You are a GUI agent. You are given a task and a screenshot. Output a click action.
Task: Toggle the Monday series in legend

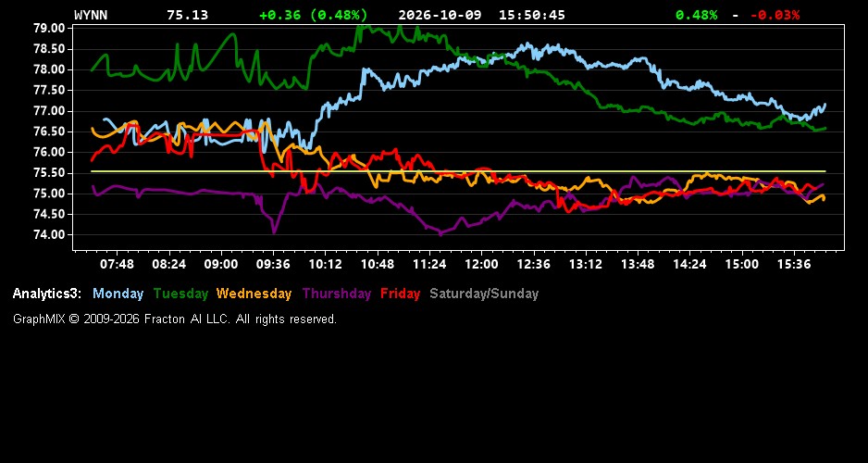tap(118, 294)
